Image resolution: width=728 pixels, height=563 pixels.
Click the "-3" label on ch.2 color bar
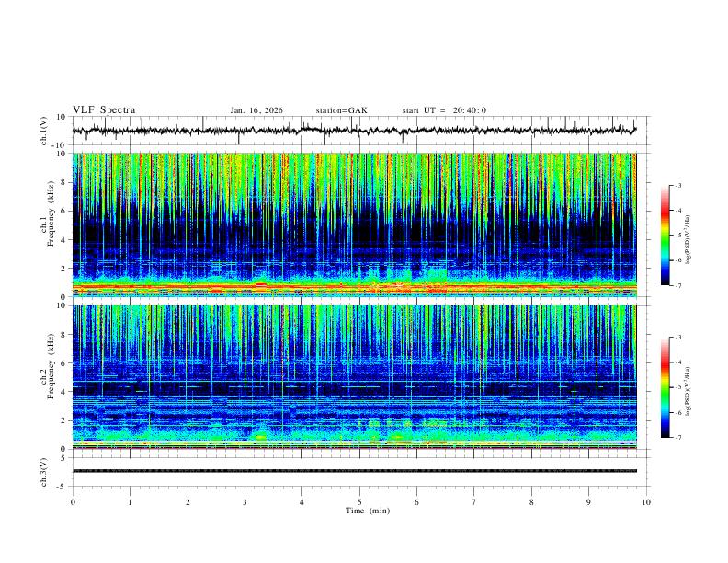(678, 338)
